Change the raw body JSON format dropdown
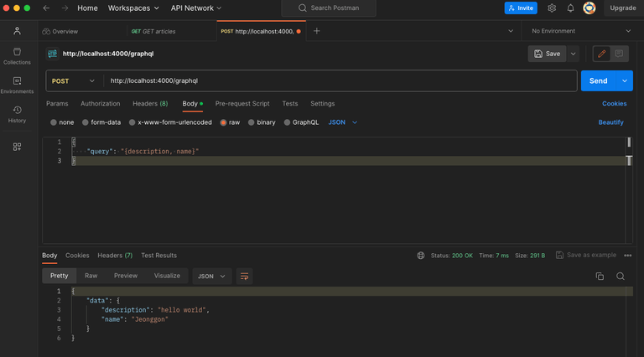The height and width of the screenshot is (357, 644). (x=342, y=122)
